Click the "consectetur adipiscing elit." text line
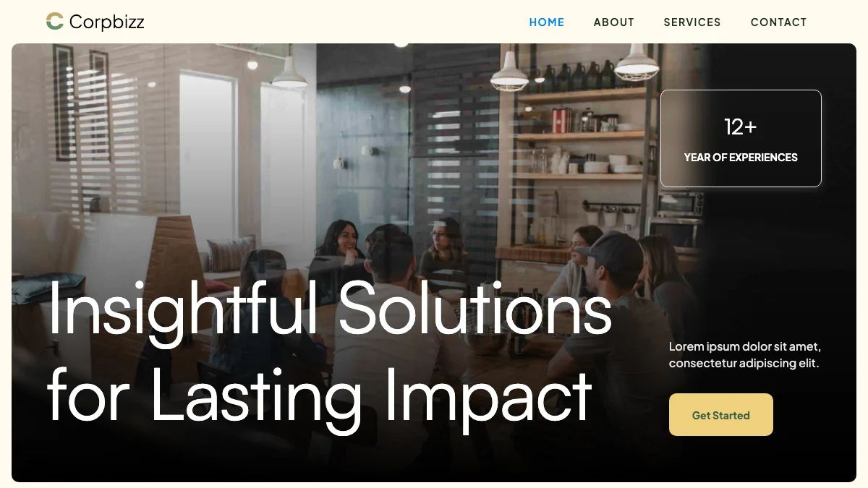The height and width of the screenshot is (488, 868). click(x=744, y=364)
